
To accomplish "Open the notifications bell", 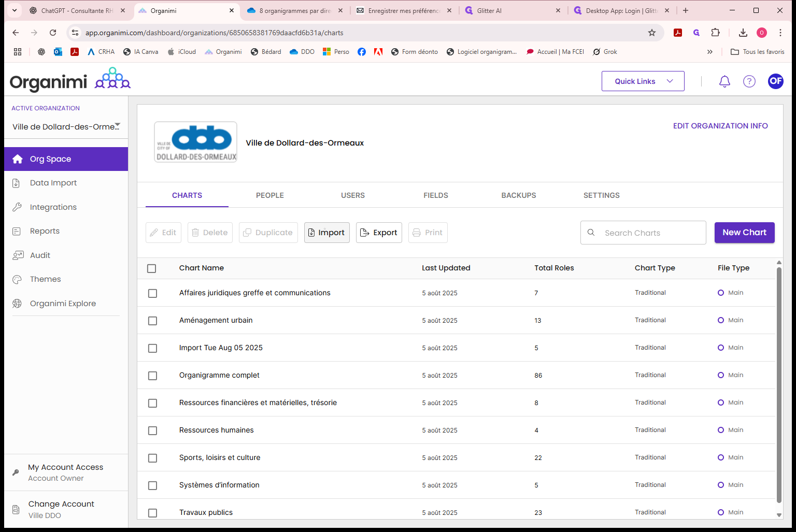I will pyautogui.click(x=724, y=81).
